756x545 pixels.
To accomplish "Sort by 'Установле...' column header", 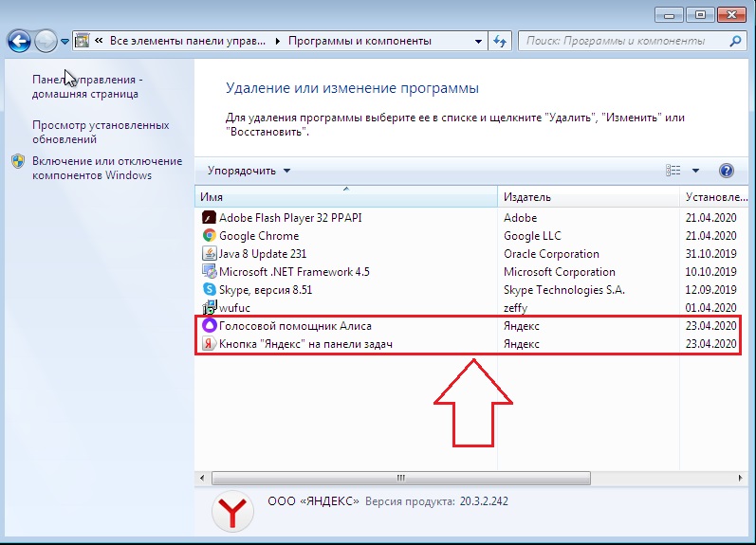I will [x=714, y=196].
